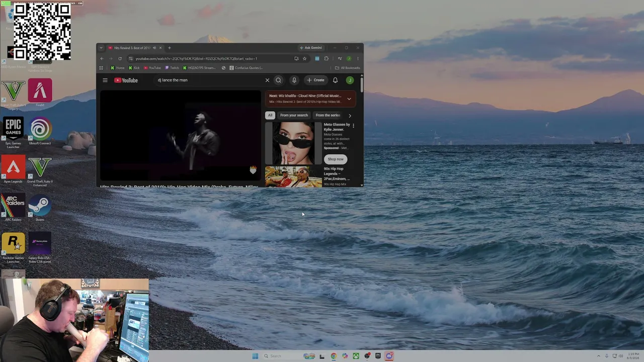Go back with Chrome's back arrow
Image resolution: width=644 pixels, height=362 pixels.
(x=102, y=59)
